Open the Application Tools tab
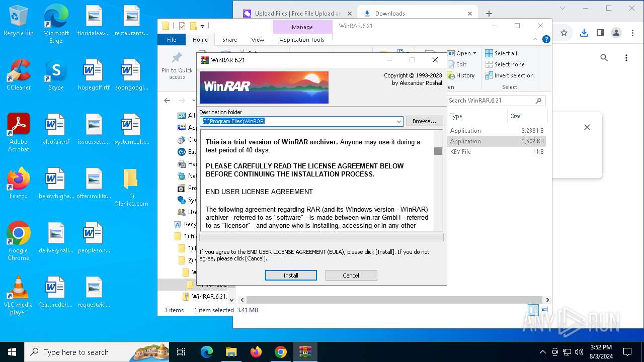 [302, 40]
